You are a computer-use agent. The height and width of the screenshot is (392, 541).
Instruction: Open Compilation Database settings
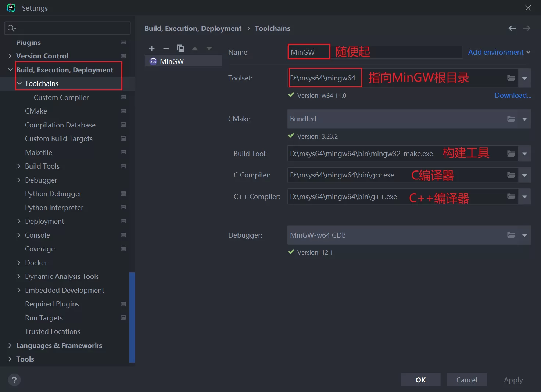(60, 125)
